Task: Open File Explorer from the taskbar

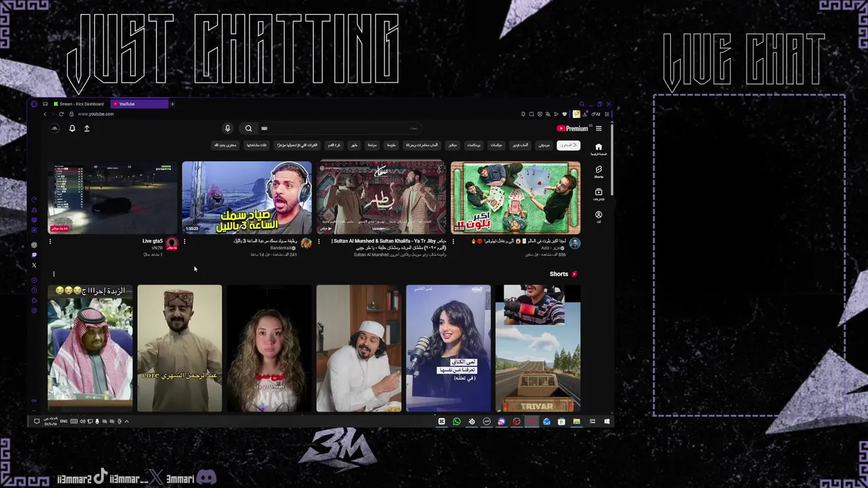Action: coord(576,422)
